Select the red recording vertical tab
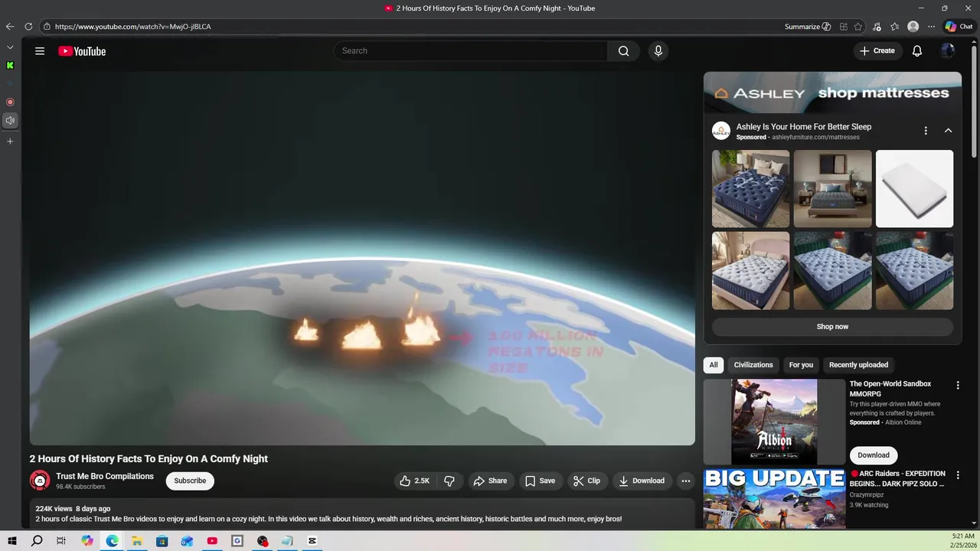Image resolution: width=980 pixels, height=551 pixels. [10, 102]
